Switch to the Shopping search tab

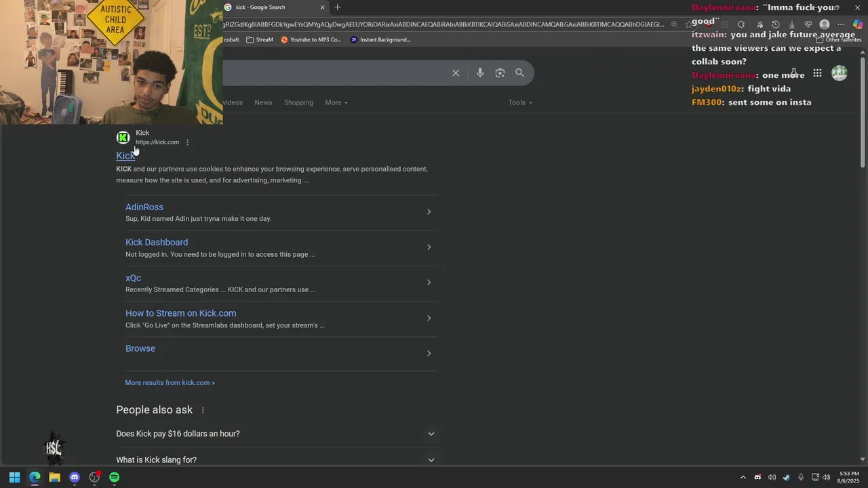(298, 102)
